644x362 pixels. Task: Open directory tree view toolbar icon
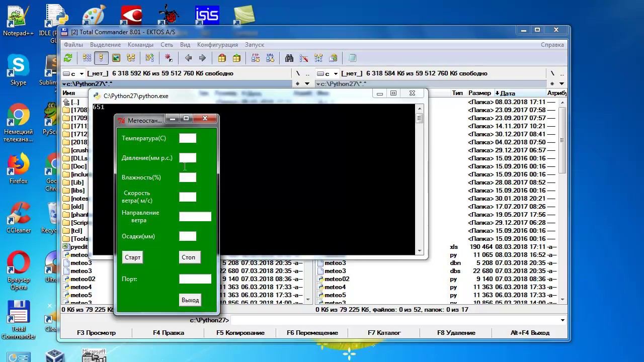point(131,58)
